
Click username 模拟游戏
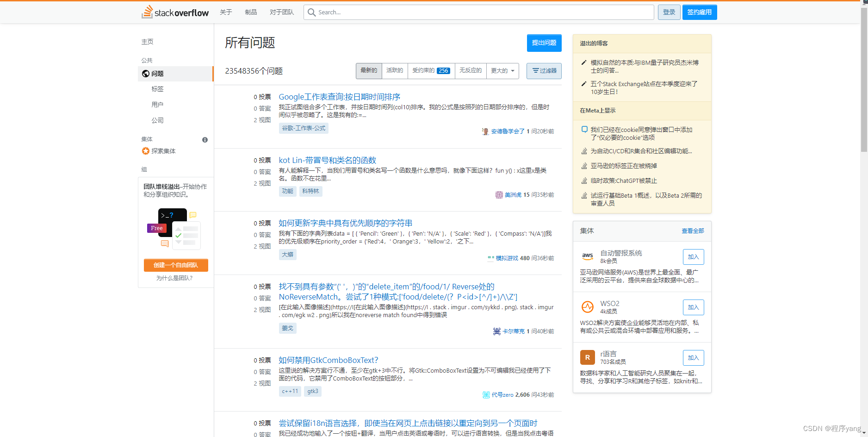click(507, 258)
